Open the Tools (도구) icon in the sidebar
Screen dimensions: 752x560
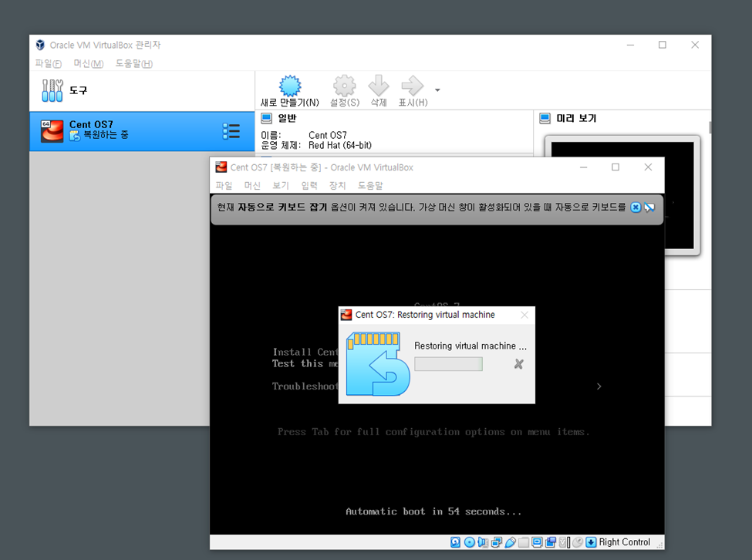point(52,90)
